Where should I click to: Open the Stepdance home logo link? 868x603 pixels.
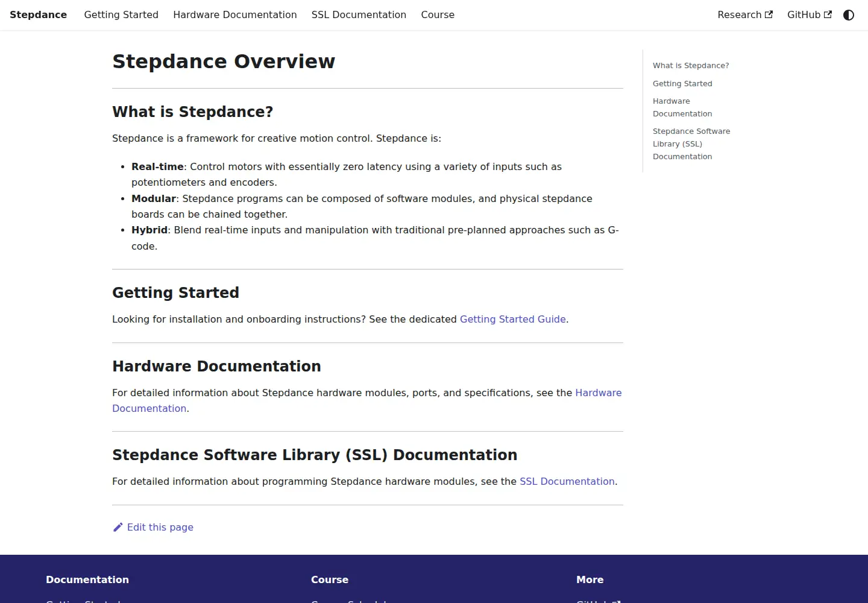(x=38, y=14)
